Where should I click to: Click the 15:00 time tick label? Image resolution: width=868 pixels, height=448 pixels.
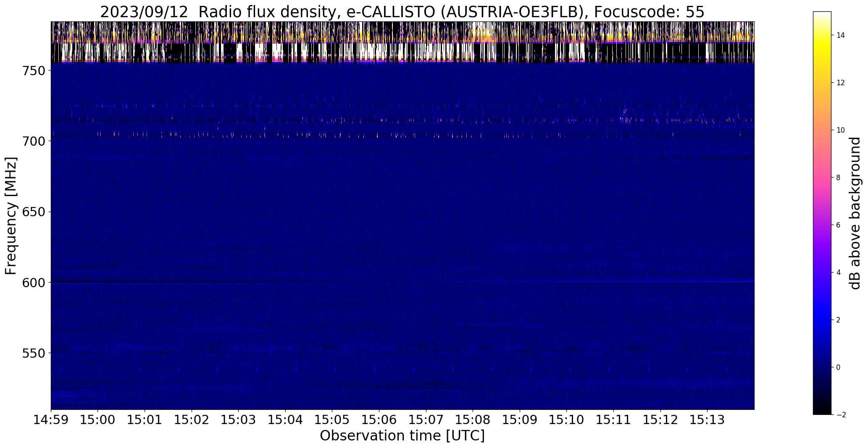[x=98, y=420]
